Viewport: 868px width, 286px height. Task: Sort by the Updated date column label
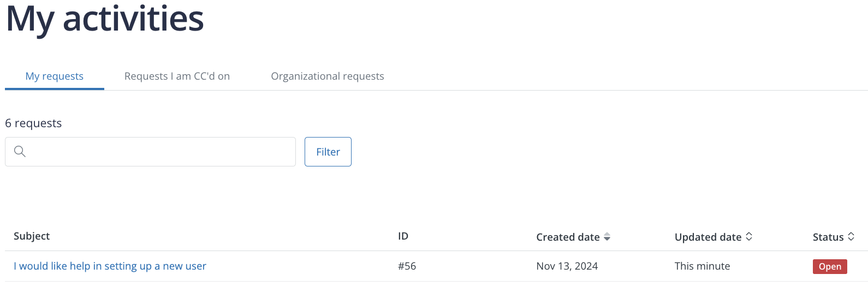pos(708,237)
